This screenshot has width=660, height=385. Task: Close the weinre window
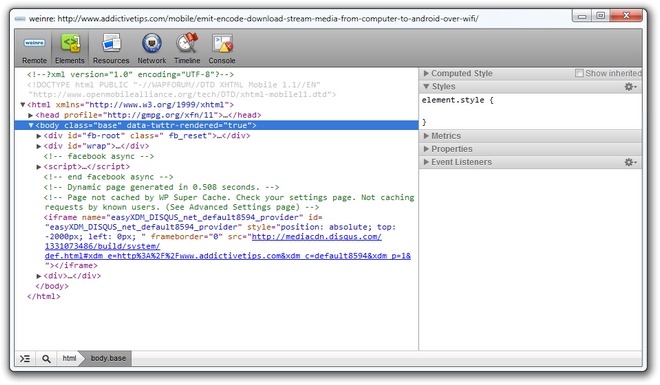pyautogui.click(x=626, y=16)
